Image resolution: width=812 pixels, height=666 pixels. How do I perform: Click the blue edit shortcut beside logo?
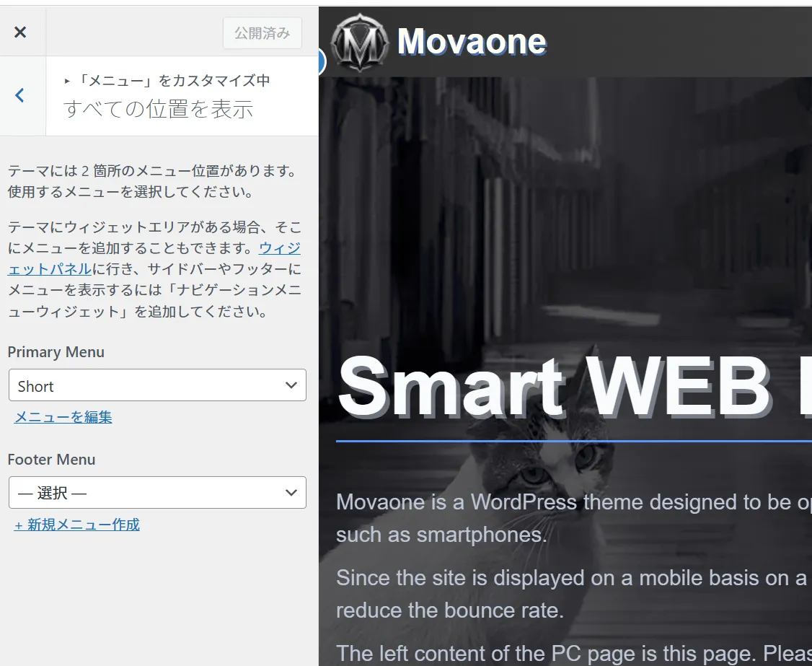pyautogui.click(x=322, y=61)
